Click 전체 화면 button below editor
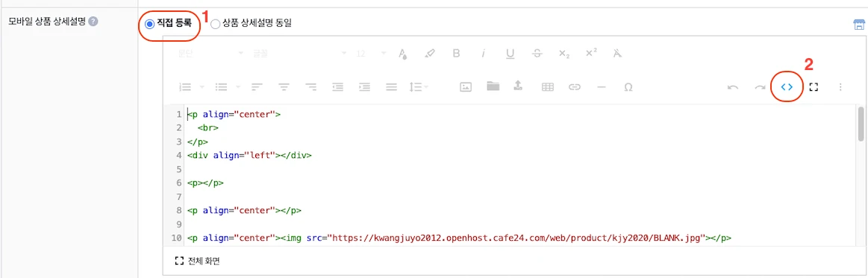Image resolution: width=868 pixels, height=278 pixels. 198,261
